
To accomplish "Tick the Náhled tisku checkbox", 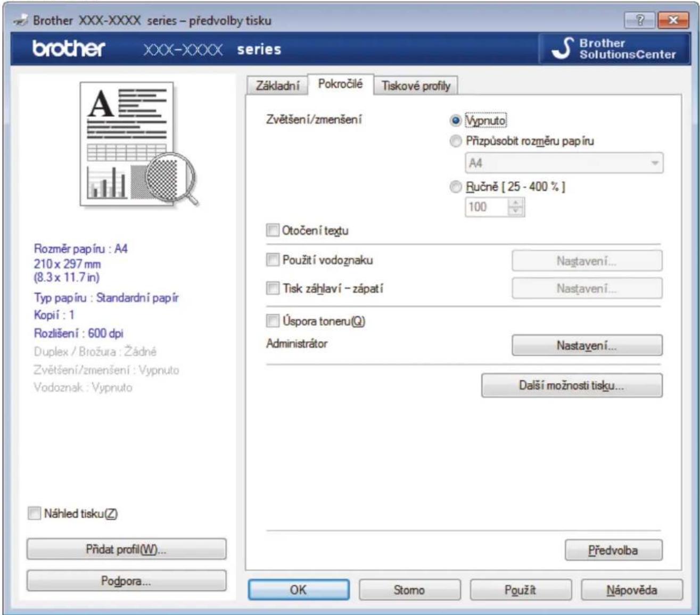I will (x=34, y=514).
